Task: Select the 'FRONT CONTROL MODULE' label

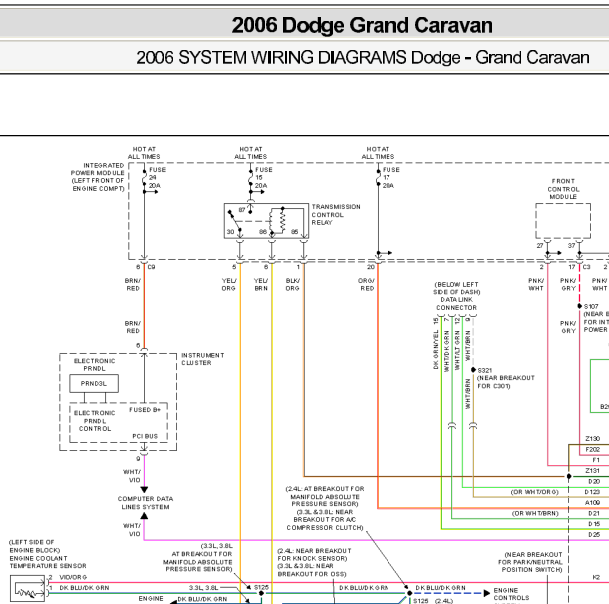Action: tap(563, 189)
